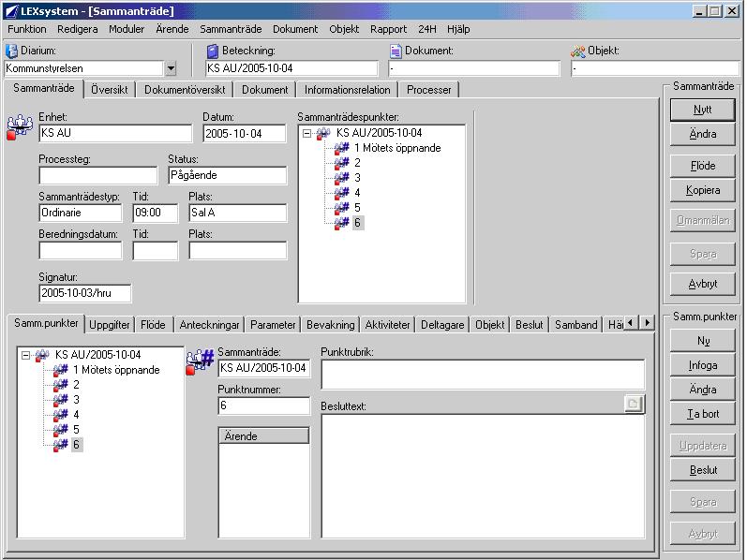Switch to the Processer tab
Screen dimensions: 747x560
428,90
